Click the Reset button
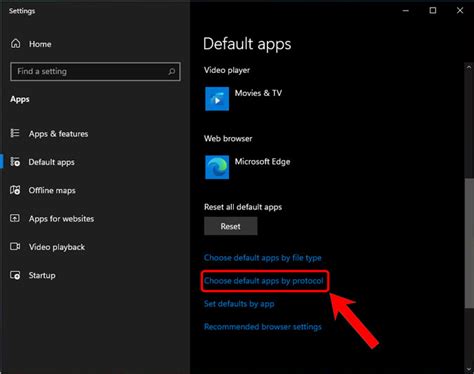Image resolution: width=474 pixels, height=374 pixels. (x=231, y=226)
